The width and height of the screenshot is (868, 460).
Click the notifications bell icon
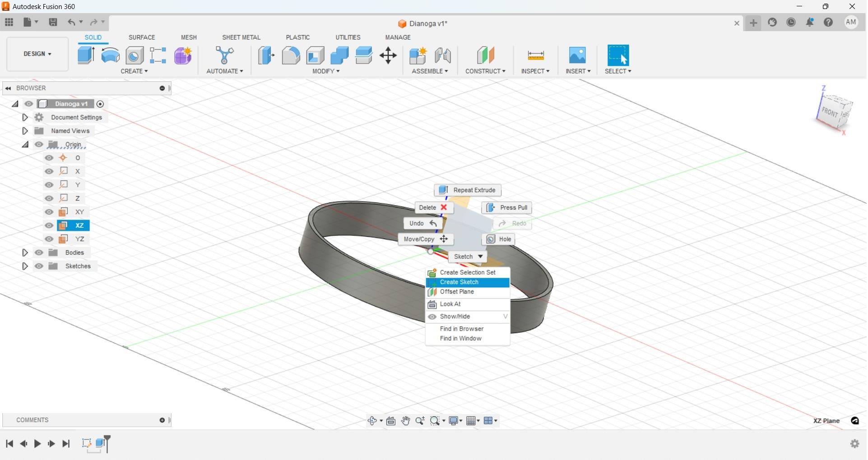[810, 22]
